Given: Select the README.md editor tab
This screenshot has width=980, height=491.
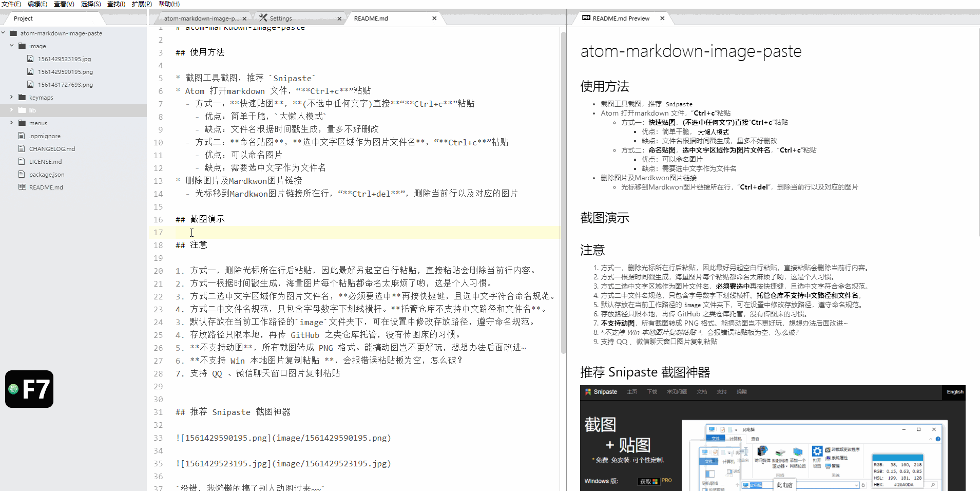Looking at the screenshot, I should [394, 18].
